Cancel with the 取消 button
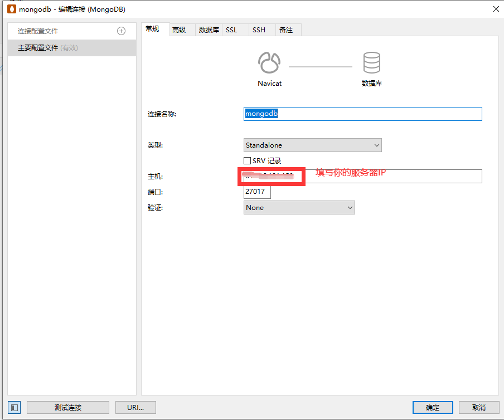This screenshot has width=504, height=420. (478, 408)
